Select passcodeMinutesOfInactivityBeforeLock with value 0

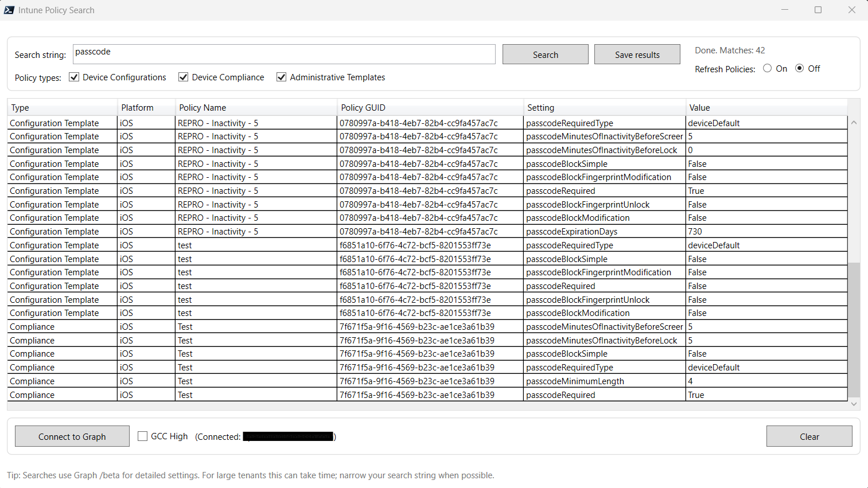pos(605,150)
